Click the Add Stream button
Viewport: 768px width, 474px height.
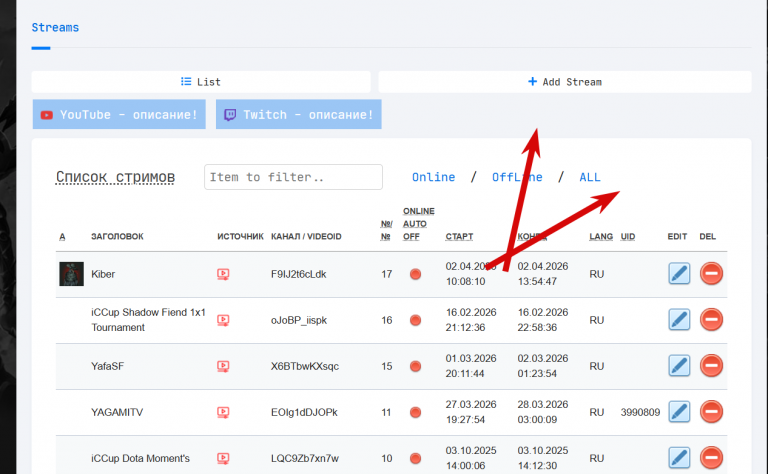565,82
